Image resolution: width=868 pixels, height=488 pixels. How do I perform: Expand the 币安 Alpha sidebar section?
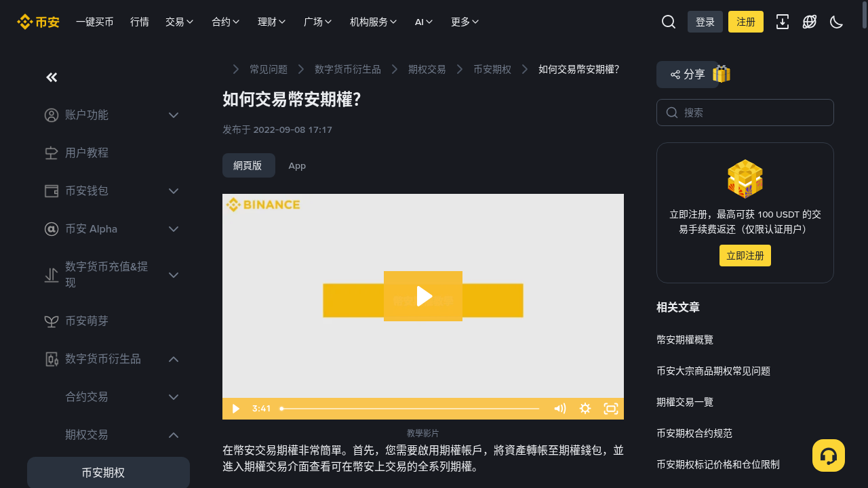(174, 229)
